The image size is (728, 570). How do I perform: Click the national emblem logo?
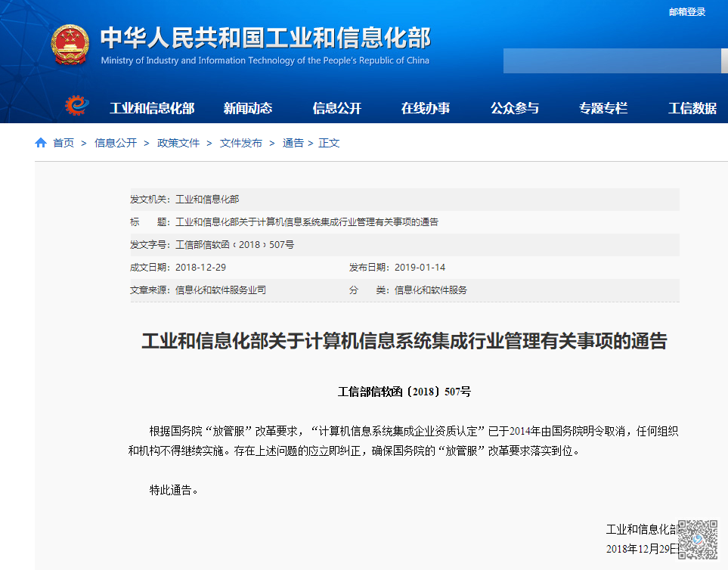point(70,45)
